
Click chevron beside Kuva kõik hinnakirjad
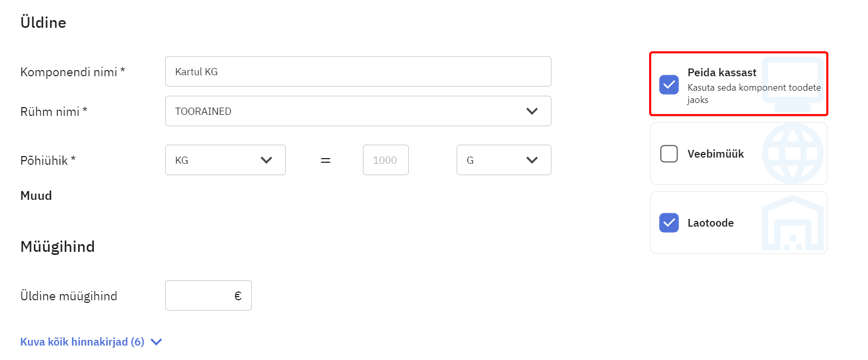(x=156, y=342)
